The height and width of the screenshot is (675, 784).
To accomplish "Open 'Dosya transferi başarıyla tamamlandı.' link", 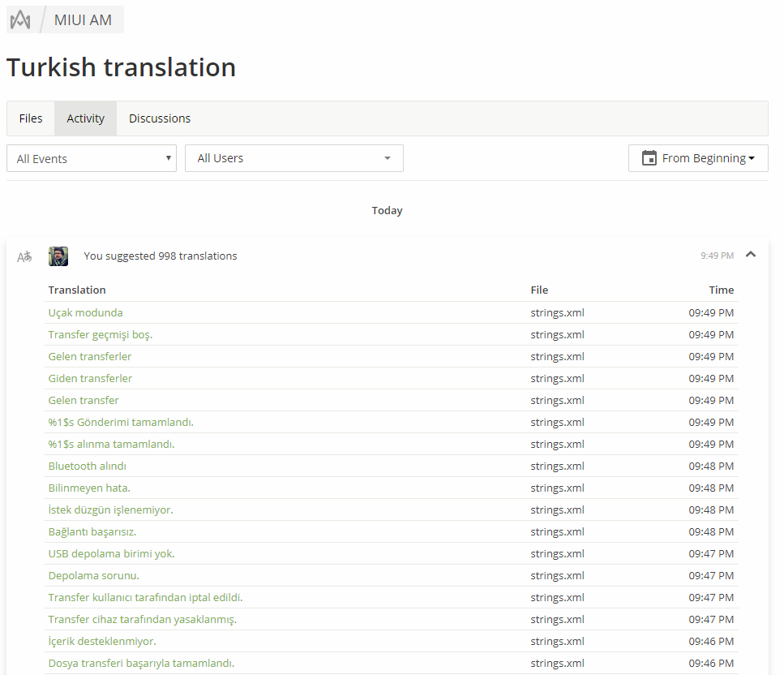I will click(x=142, y=664).
